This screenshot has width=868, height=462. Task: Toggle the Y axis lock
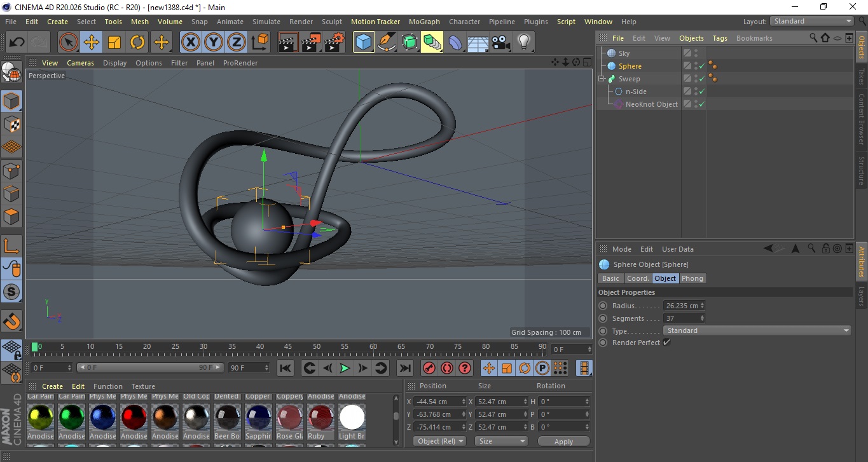click(x=214, y=43)
